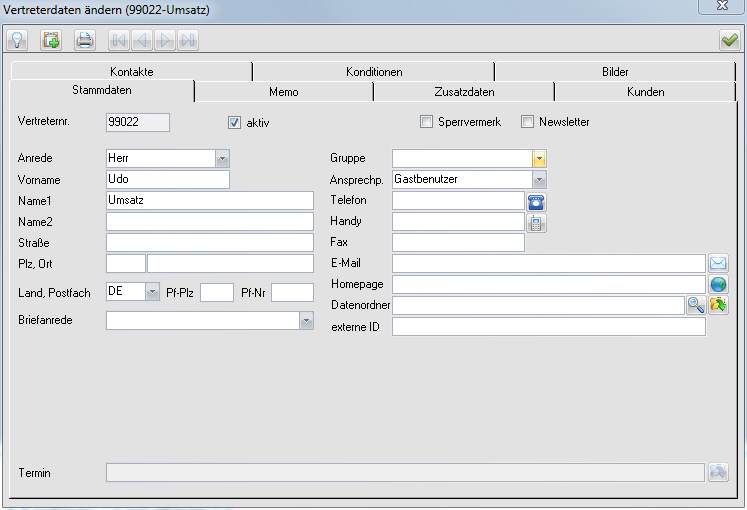The image size is (747, 510).
Task: Jump to last record arrow
Action: (x=188, y=40)
